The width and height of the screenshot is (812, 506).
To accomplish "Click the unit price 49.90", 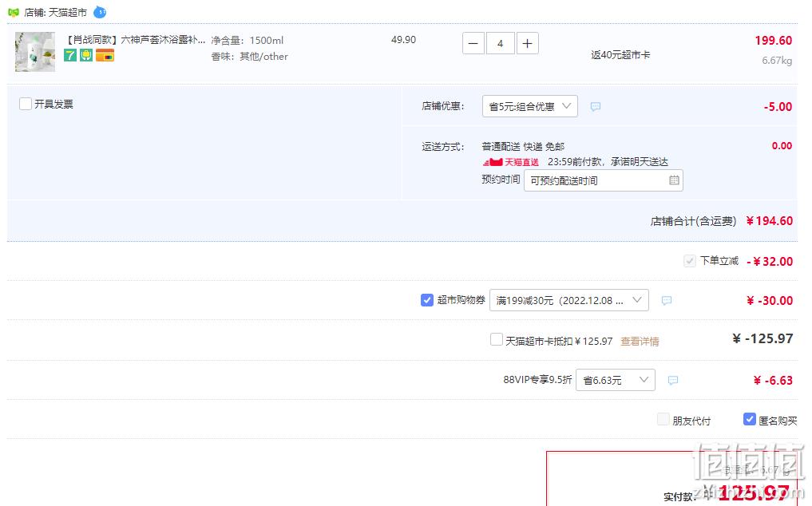I will coord(403,39).
